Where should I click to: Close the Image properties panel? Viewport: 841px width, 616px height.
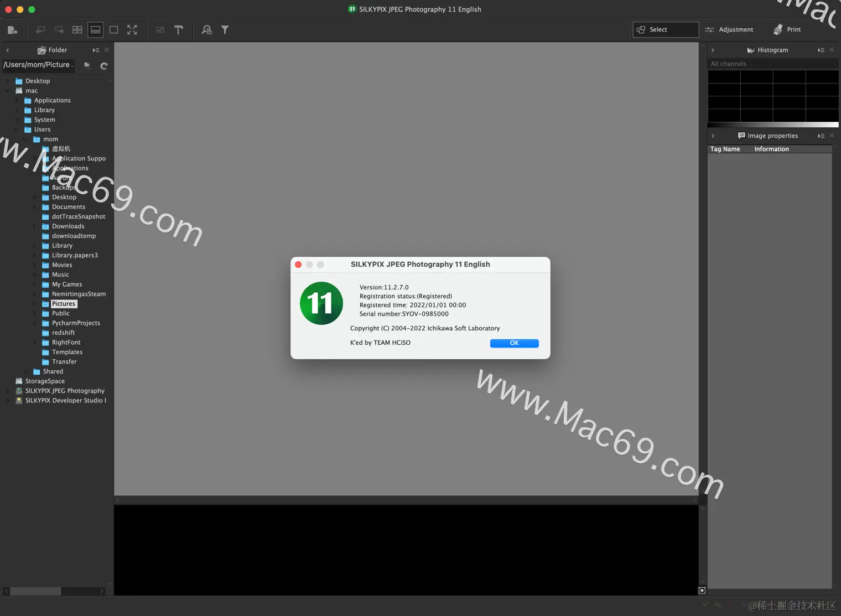click(832, 136)
